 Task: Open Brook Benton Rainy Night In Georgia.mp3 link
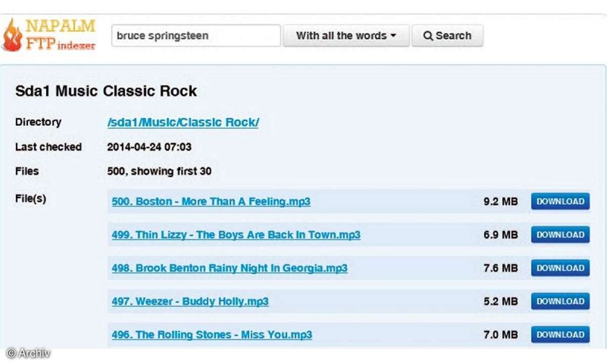click(230, 268)
